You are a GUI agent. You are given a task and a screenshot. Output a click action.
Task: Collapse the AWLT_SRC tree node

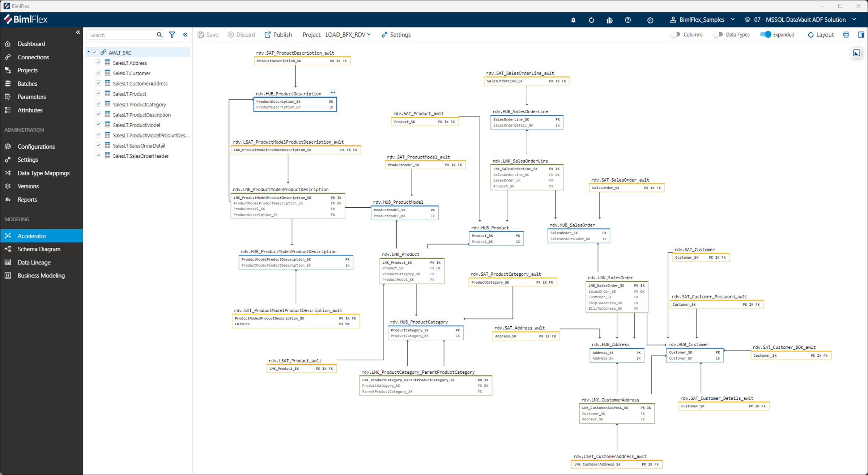point(89,52)
